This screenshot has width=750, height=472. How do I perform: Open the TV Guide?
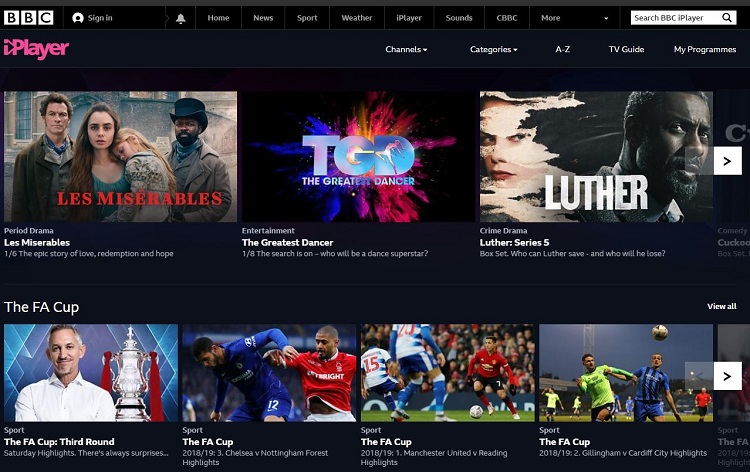coord(626,49)
